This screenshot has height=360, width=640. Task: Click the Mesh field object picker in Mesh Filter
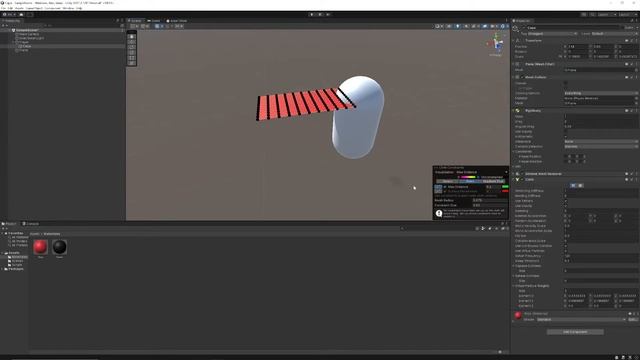point(636,70)
